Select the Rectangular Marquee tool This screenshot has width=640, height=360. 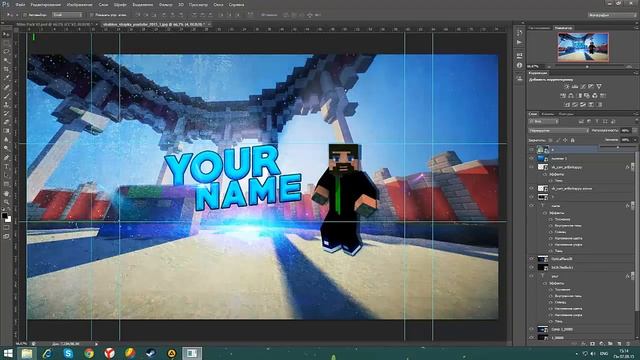coord(6,43)
